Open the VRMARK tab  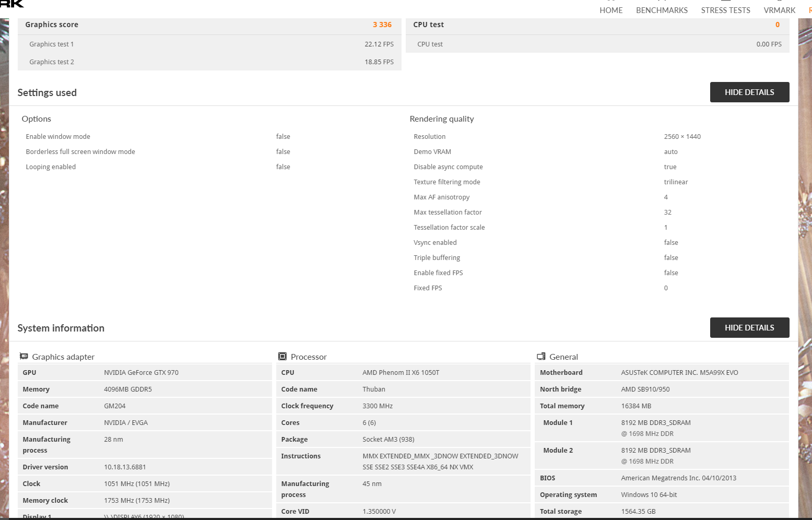779,10
